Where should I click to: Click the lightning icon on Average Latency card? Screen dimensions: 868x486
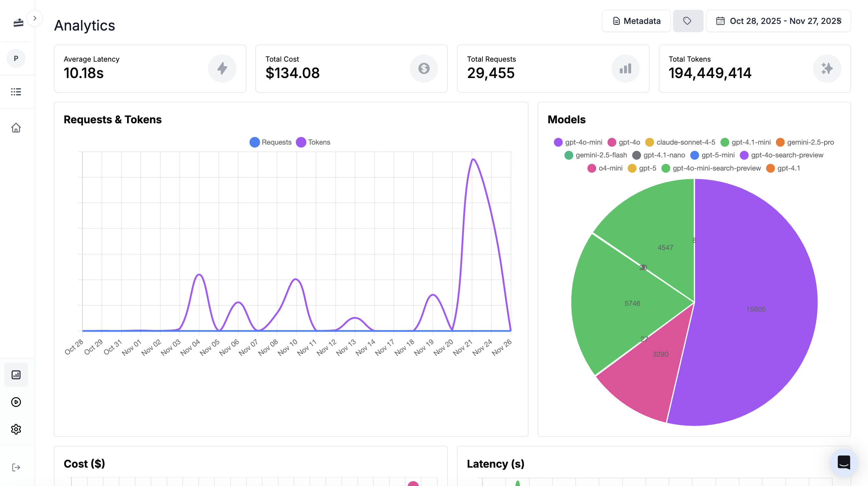(x=222, y=68)
